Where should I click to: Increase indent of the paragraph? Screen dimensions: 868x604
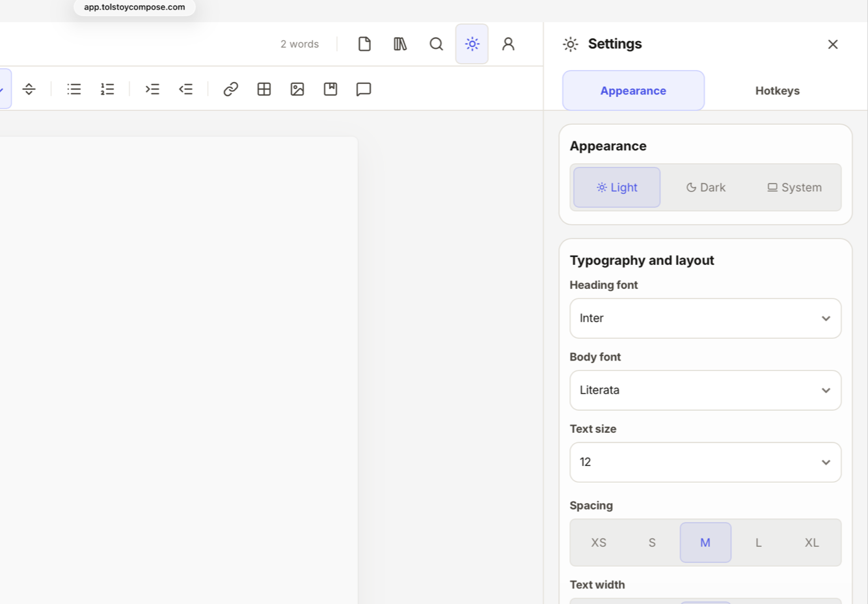coord(152,89)
